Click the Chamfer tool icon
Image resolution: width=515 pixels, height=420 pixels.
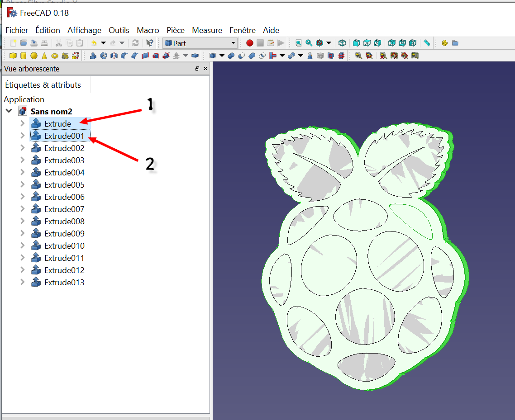(x=135, y=56)
